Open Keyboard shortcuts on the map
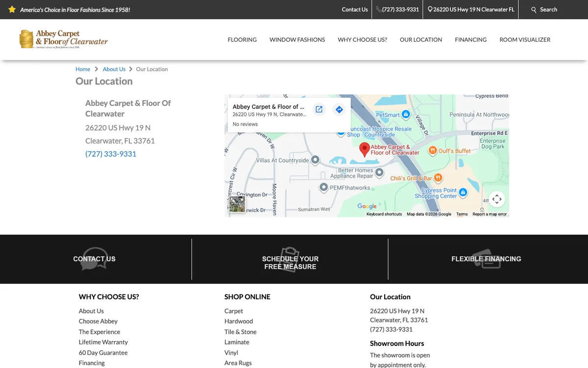The height and width of the screenshot is (368, 588). pos(384,214)
